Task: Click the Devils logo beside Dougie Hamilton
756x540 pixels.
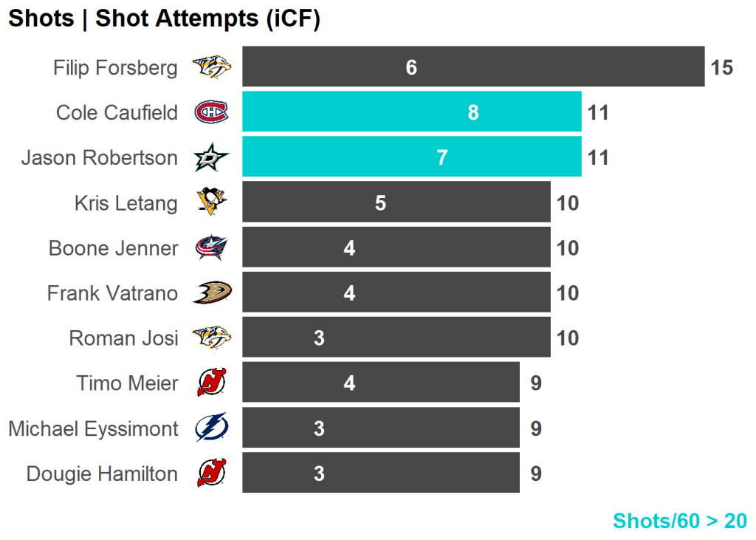Action: point(212,474)
